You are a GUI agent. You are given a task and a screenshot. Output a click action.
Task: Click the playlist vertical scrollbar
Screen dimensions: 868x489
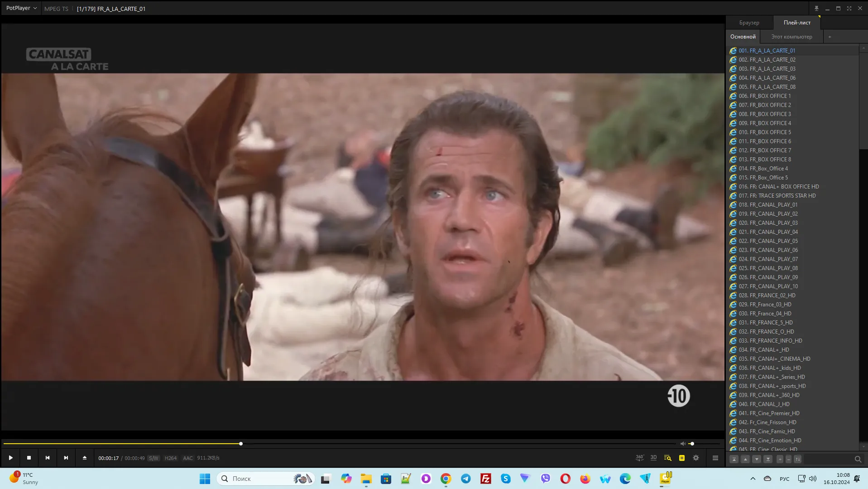click(863, 100)
